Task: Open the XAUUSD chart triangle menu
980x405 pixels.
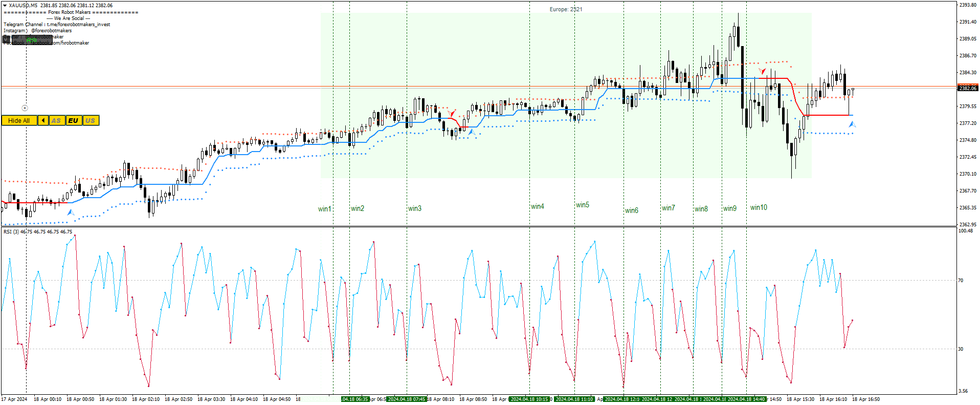Action: click(5, 6)
